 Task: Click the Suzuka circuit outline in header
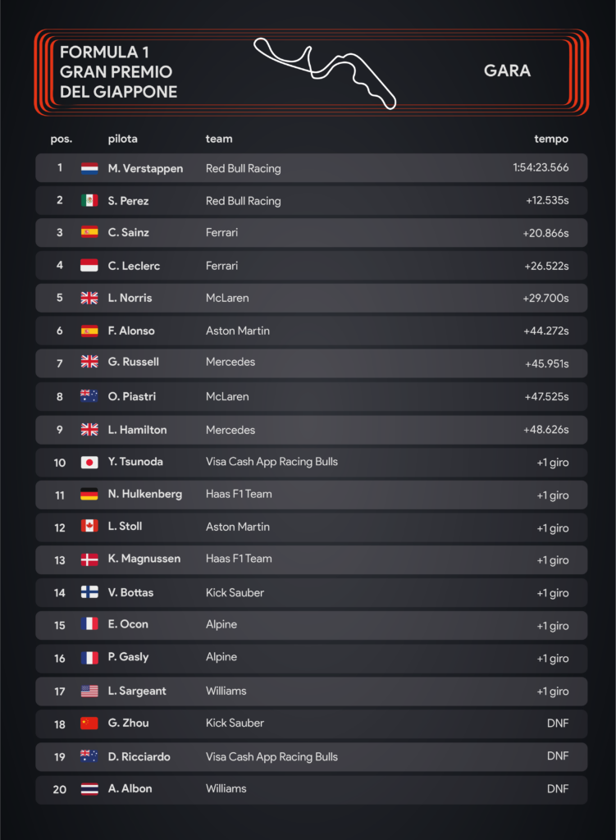pyautogui.click(x=325, y=73)
